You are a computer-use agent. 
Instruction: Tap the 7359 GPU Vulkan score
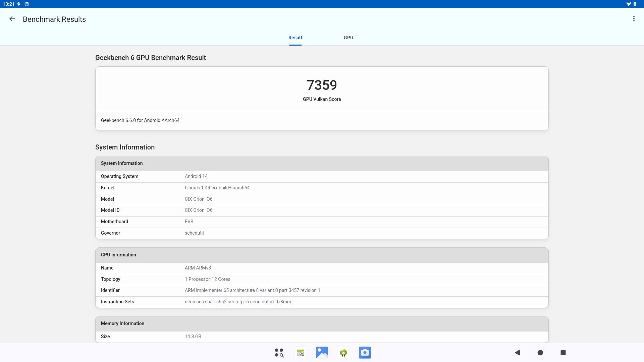322,85
